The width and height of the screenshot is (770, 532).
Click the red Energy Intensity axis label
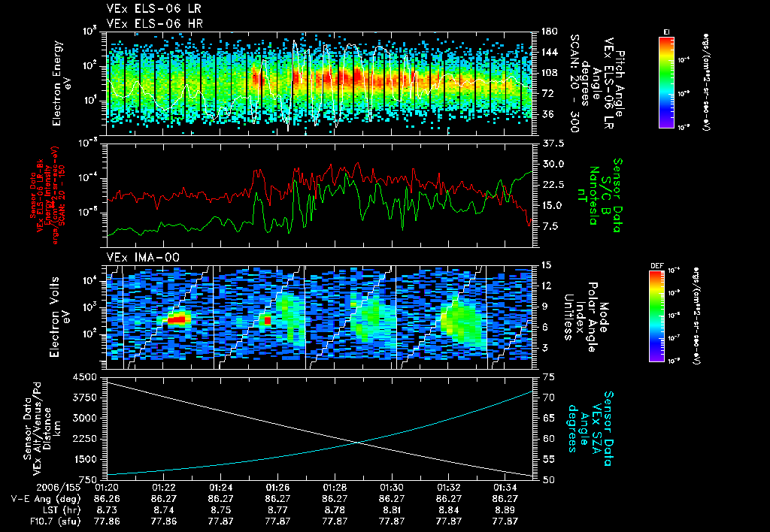[48, 195]
